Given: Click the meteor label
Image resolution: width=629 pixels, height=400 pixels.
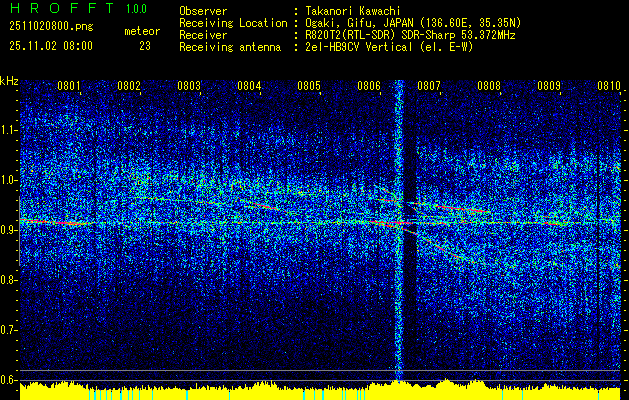Looking at the screenshot, I should click(142, 31).
